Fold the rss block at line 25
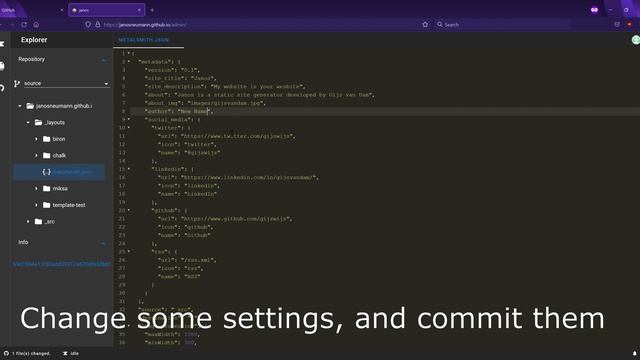This screenshot has width=640, height=360. [x=129, y=251]
